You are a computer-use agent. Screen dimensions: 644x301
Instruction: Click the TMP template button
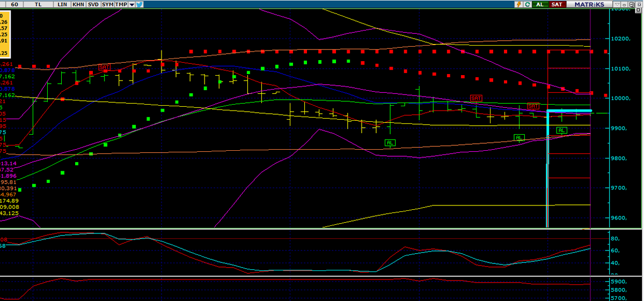(121, 4)
